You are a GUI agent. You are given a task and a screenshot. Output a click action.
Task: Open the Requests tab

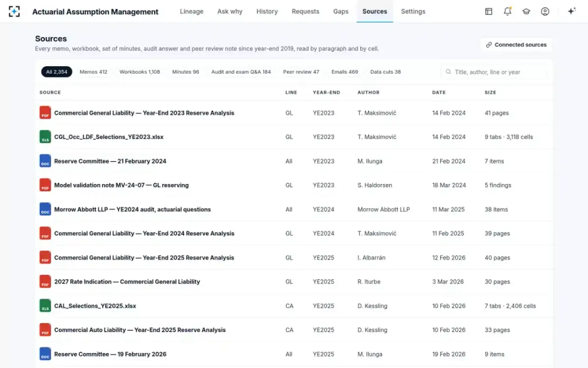[x=305, y=11]
